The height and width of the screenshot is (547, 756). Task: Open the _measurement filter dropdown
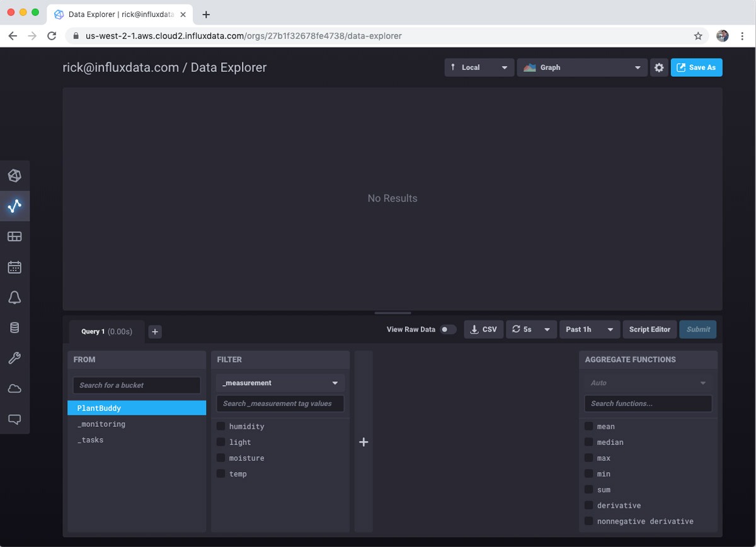(x=280, y=382)
